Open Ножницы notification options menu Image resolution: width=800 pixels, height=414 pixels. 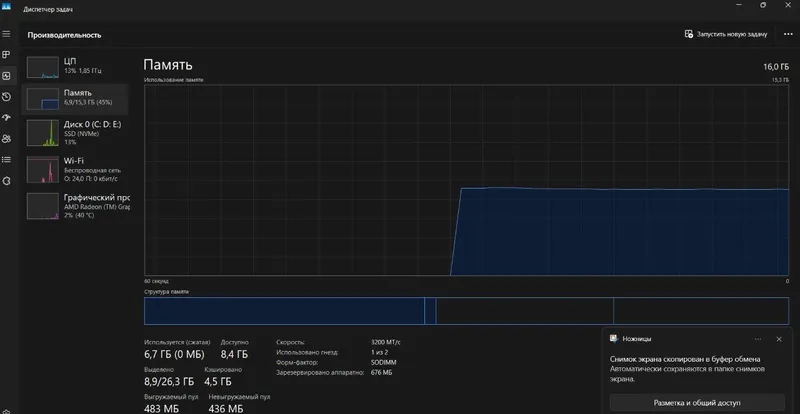[x=758, y=339]
